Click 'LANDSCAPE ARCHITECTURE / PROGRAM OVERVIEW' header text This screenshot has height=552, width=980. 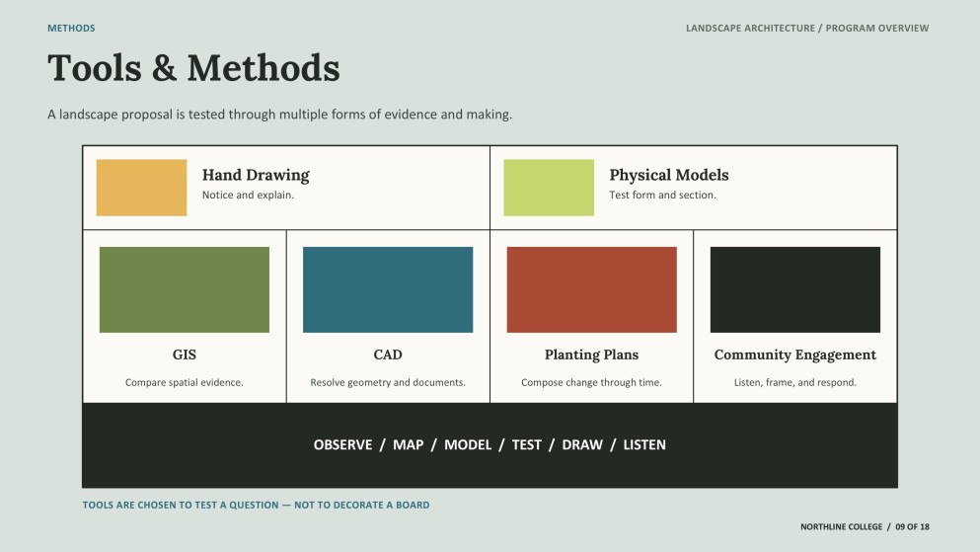click(807, 28)
